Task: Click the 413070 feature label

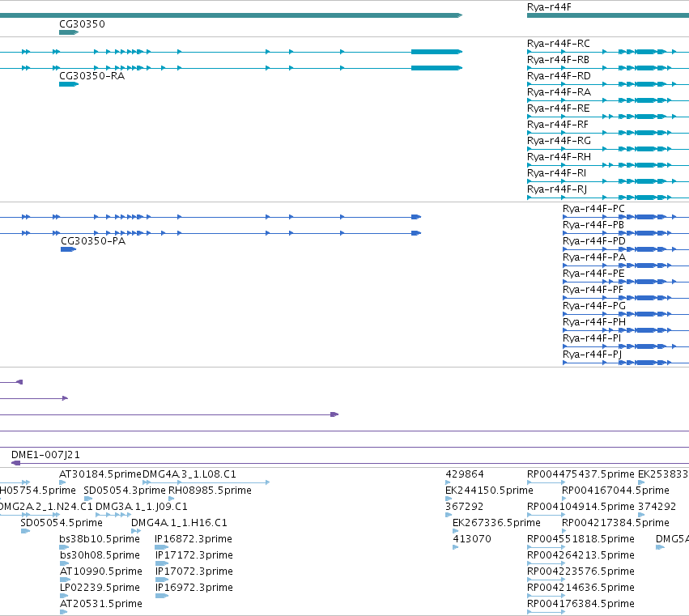Action: point(472,539)
